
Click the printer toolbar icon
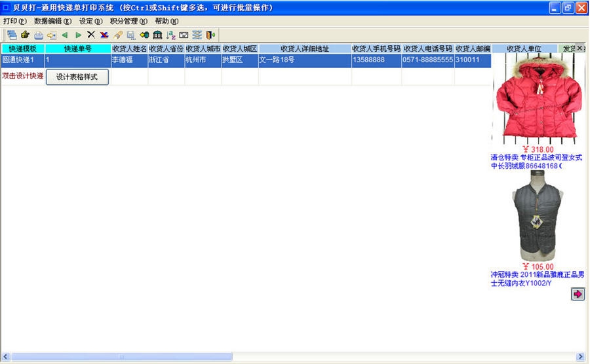tap(39, 35)
